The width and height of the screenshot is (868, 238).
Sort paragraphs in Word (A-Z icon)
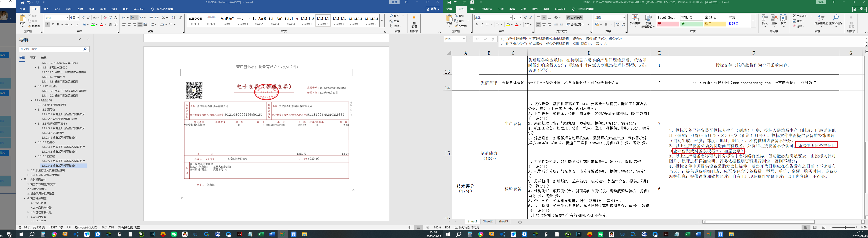tap(174, 18)
